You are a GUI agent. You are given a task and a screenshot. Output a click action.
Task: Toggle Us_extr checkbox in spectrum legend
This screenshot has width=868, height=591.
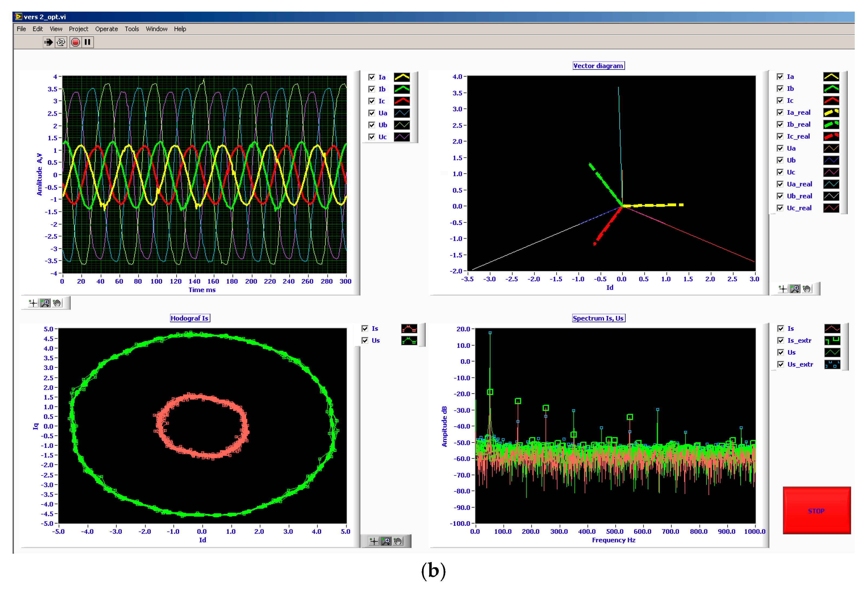point(781,364)
